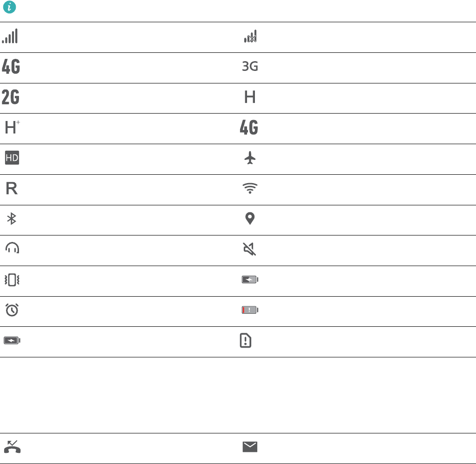
Task: Select the muted speaker icon
Action: click(250, 249)
